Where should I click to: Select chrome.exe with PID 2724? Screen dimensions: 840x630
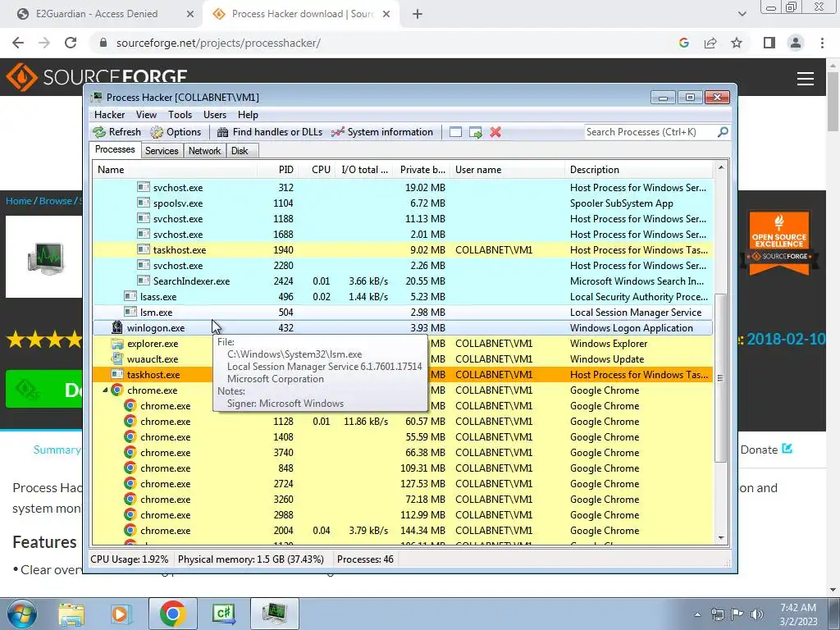pyautogui.click(x=403, y=483)
